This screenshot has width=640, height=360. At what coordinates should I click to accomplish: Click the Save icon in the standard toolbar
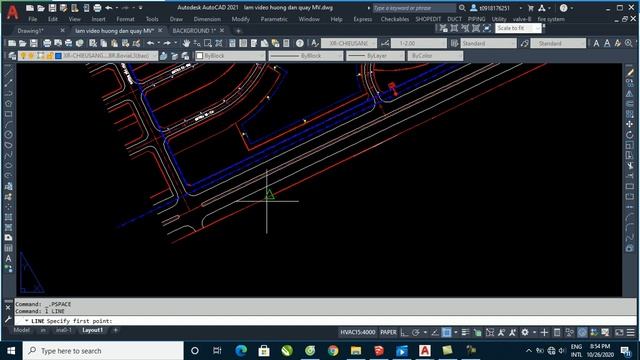34,43
